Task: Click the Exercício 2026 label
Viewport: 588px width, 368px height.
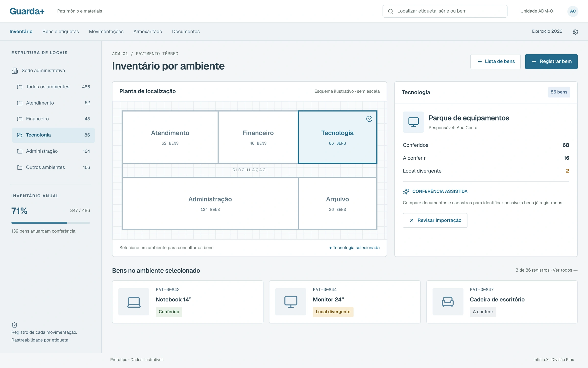Action: [547, 31]
